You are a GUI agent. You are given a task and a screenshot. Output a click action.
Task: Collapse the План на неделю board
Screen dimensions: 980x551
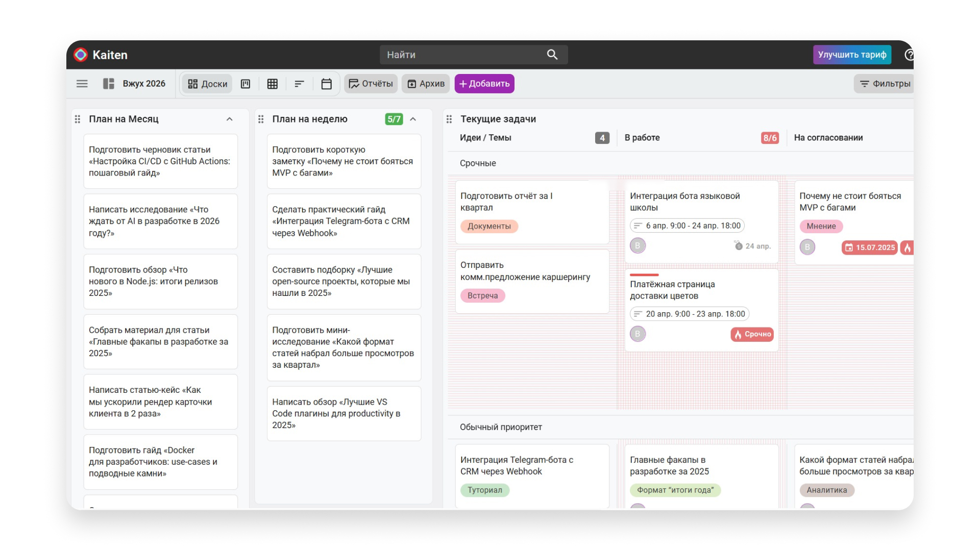(413, 119)
